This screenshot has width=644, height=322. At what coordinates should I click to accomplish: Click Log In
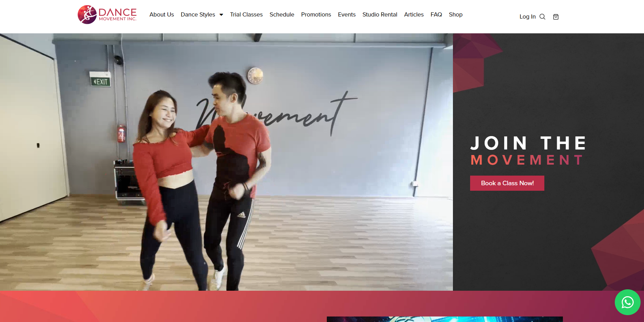click(x=528, y=16)
